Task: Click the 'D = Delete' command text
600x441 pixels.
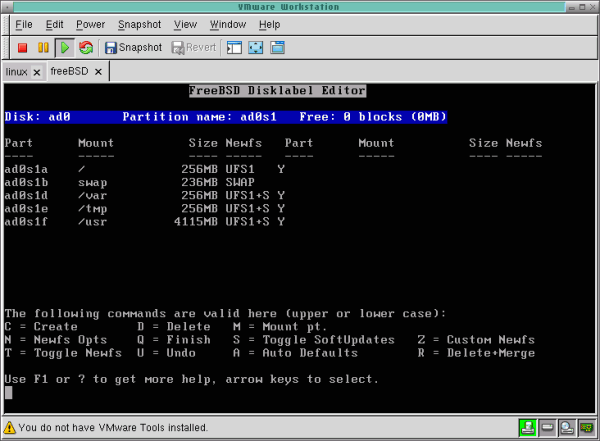Action: [174, 327]
